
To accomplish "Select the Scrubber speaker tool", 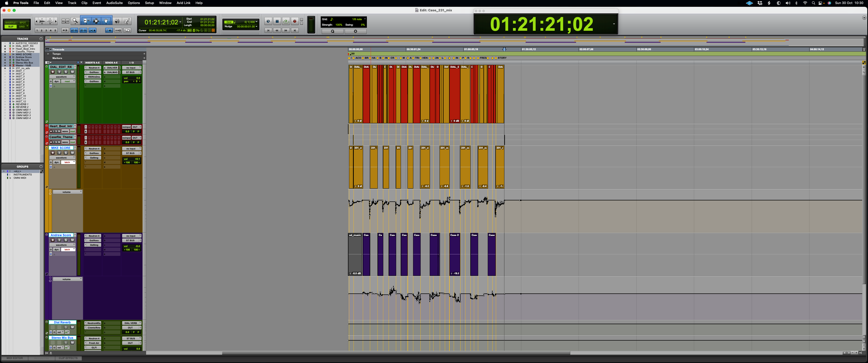I will coord(117,21).
